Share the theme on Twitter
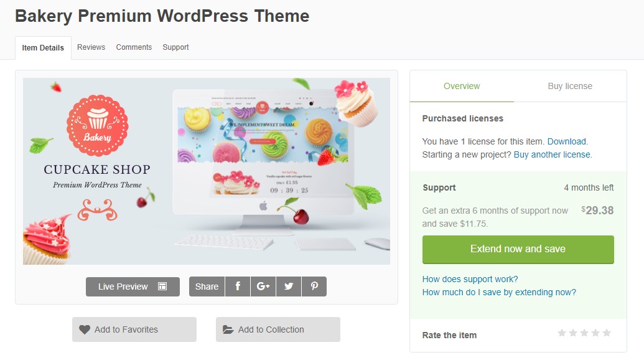Viewport: 644px width, 360px height. pyautogui.click(x=289, y=287)
